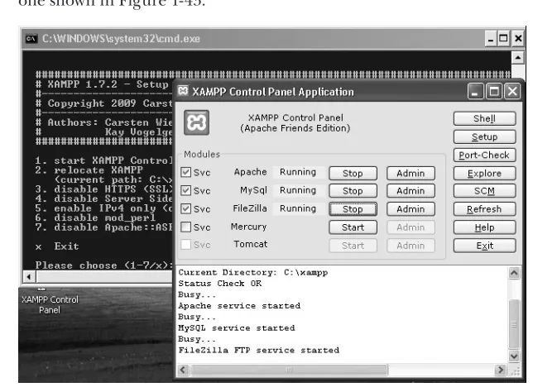Image resolution: width=533 pixels, height=392 pixels.
Task: Toggle the FileZilla Svc checkbox
Action: [x=186, y=208]
